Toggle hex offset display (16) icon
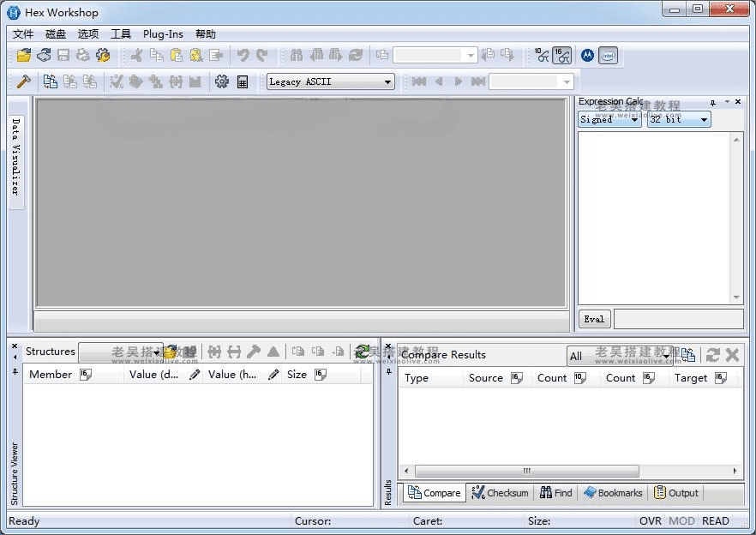 tap(562, 55)
